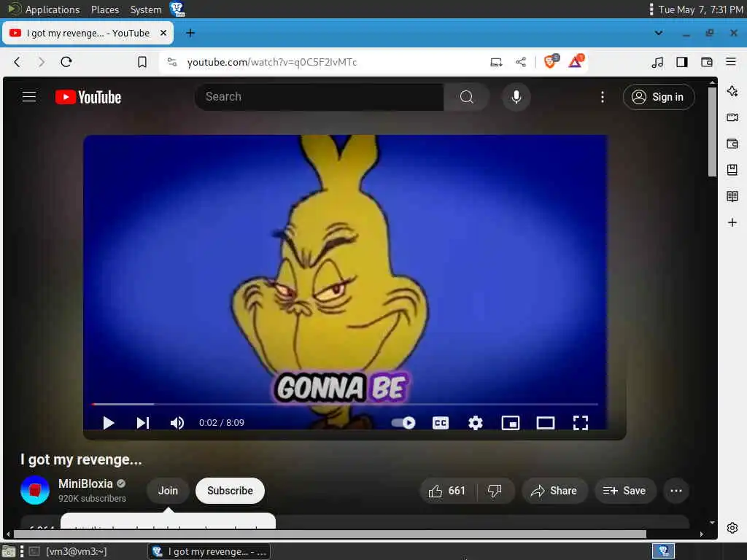The height and width of the screenshot is (560, 747).
Task: Click the date and time clock
Action: [x=700, y=9]
